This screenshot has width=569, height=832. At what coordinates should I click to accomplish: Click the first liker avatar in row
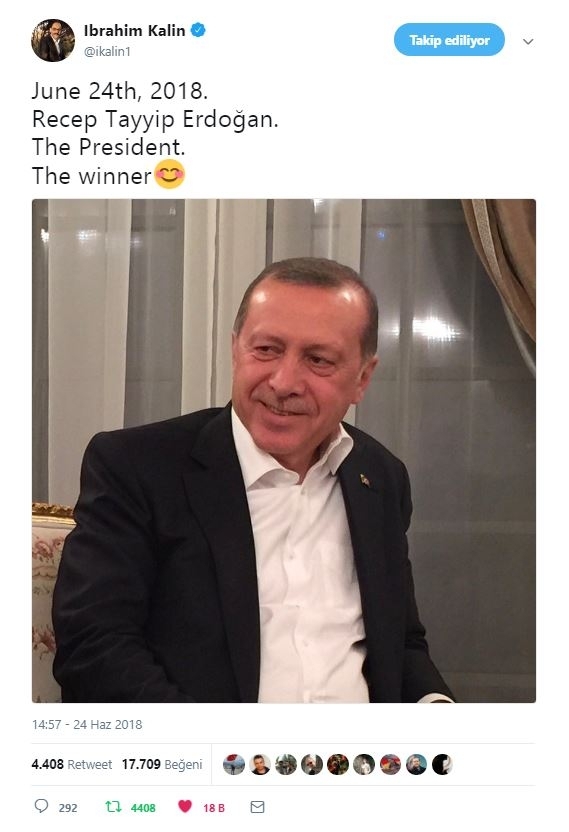pyautogui.click(x=234, y=764)
